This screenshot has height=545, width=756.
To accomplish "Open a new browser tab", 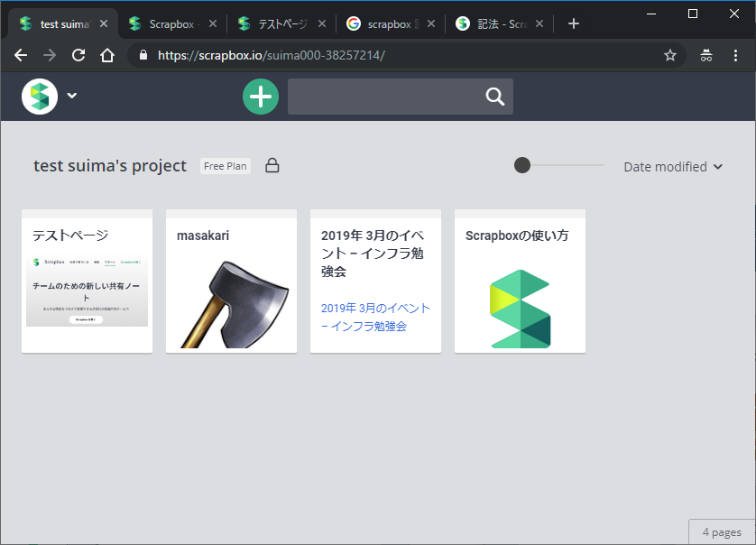I will 573,23.
